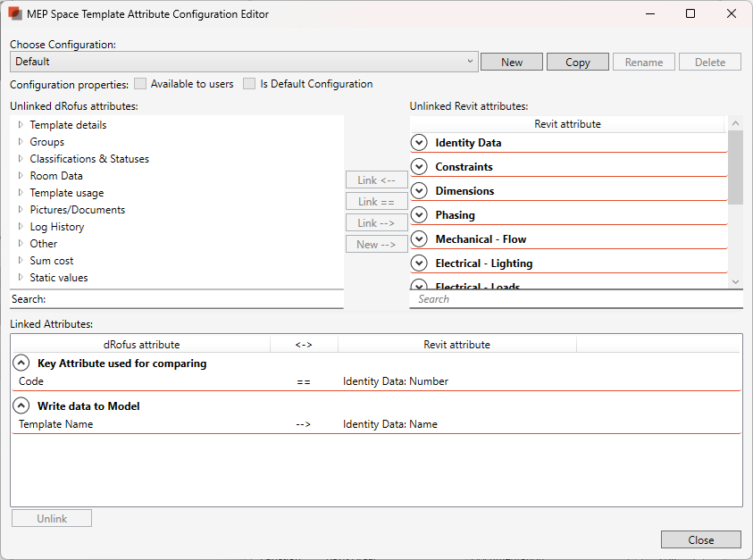This screenshot has height=560, width=753.
Task: Collapse the Write data to Model section
Action: [21, 406]
